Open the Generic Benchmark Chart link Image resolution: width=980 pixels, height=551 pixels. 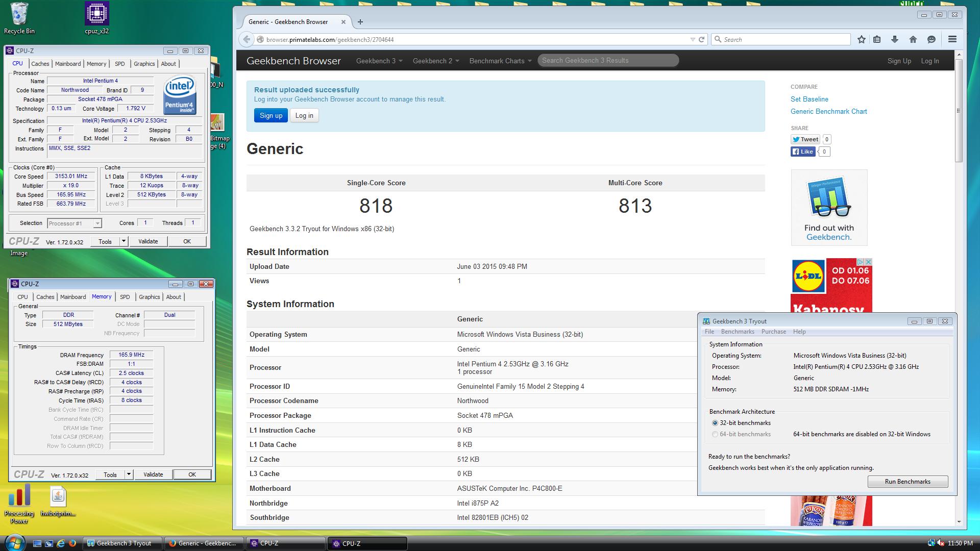pyautogui.click(x=828, y=111)
